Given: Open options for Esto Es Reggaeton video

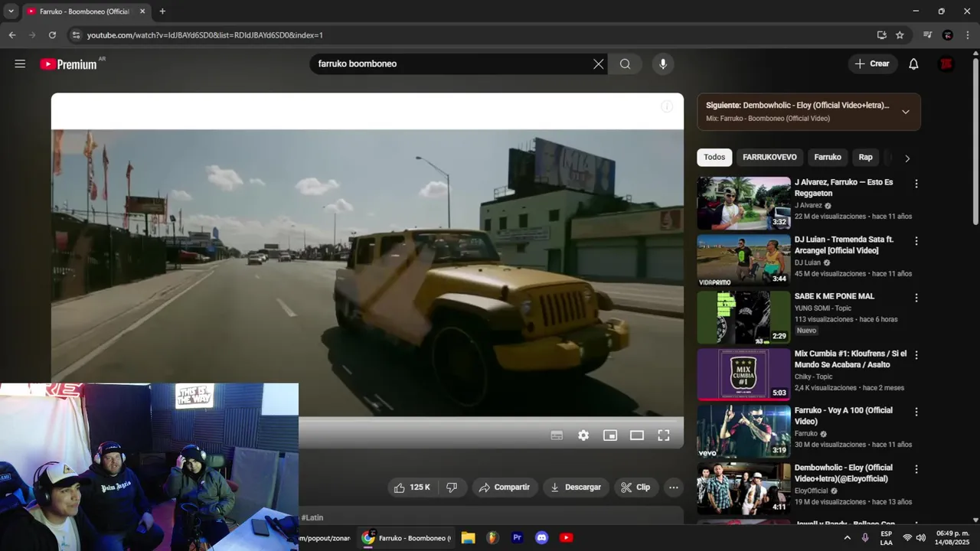Looking at the screenshot, I should 916,184.
